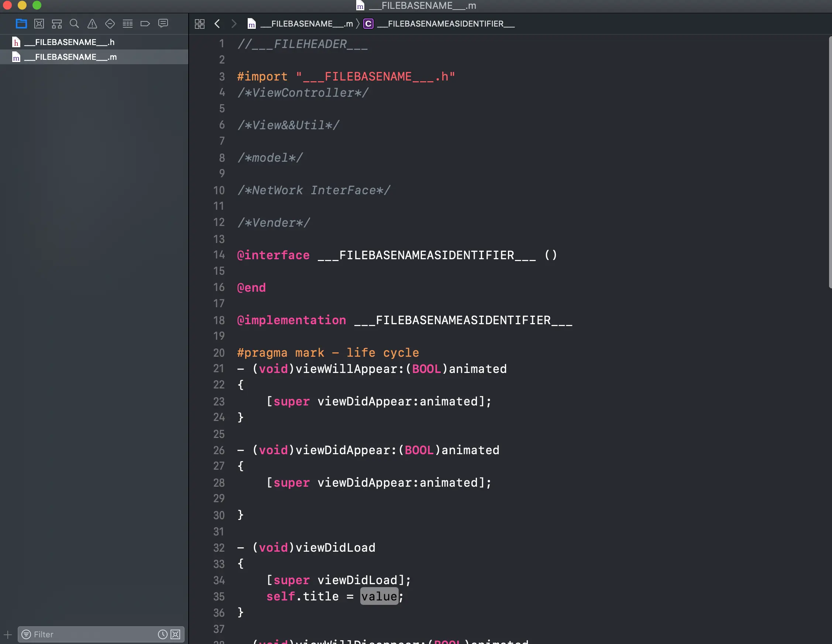832x644 pixels.
Task: Click viewDidAppear: method declaration on line 26
Action: pos(368,450)
